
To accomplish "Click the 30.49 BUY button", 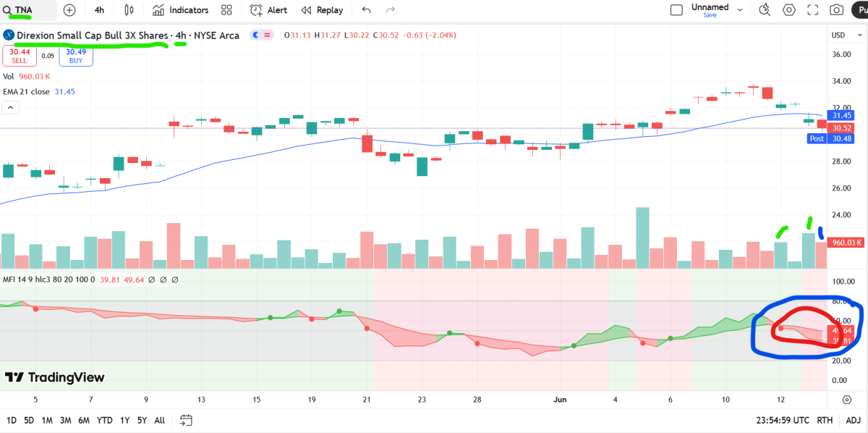I will (x=76, y=56).
